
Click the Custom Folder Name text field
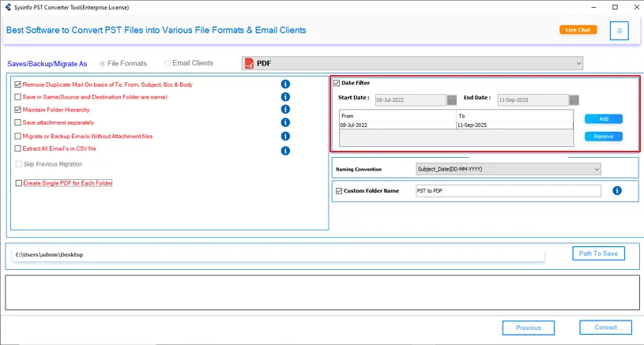coord(508,191)
